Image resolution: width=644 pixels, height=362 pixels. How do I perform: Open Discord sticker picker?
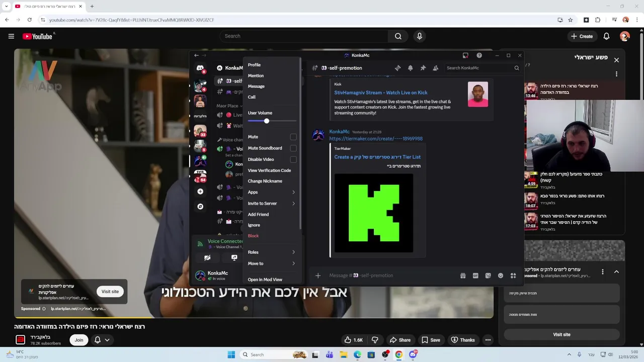pos(488,276)
